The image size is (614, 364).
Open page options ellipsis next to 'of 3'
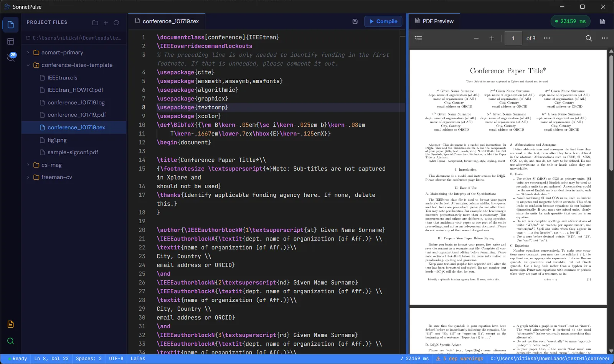[547, 38]
